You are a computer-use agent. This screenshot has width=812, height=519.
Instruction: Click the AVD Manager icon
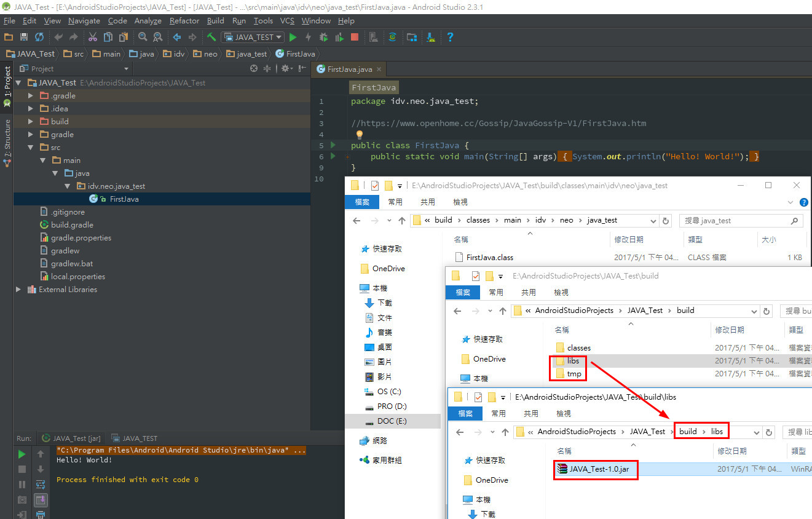[373, 38]
